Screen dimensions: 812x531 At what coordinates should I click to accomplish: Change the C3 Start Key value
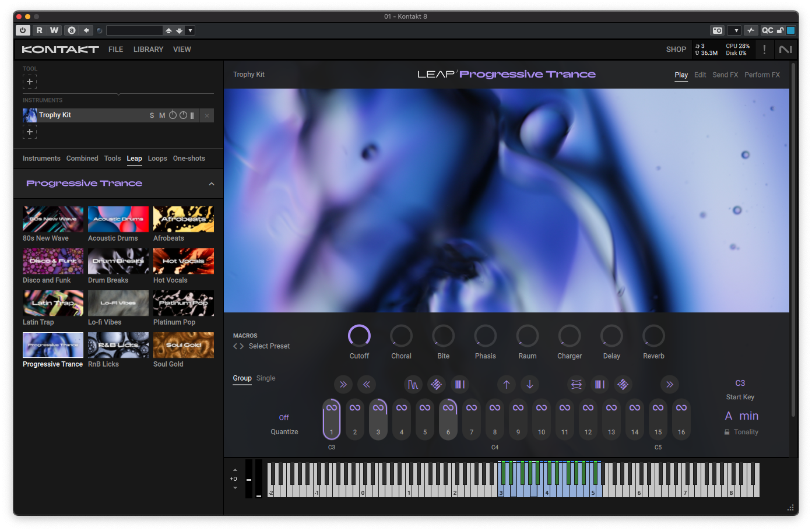click(740, 383)
